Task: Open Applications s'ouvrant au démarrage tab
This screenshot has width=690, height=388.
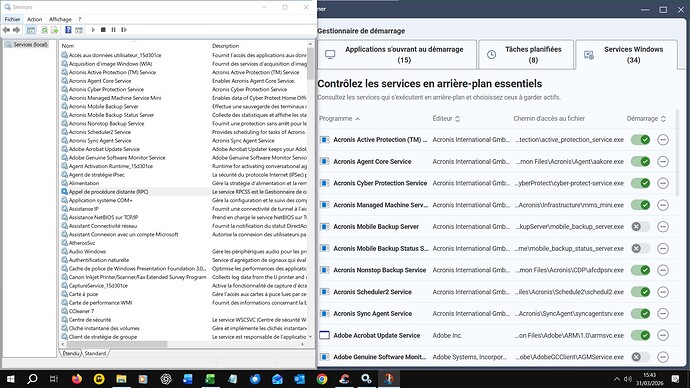Action: tap(397, 55)
